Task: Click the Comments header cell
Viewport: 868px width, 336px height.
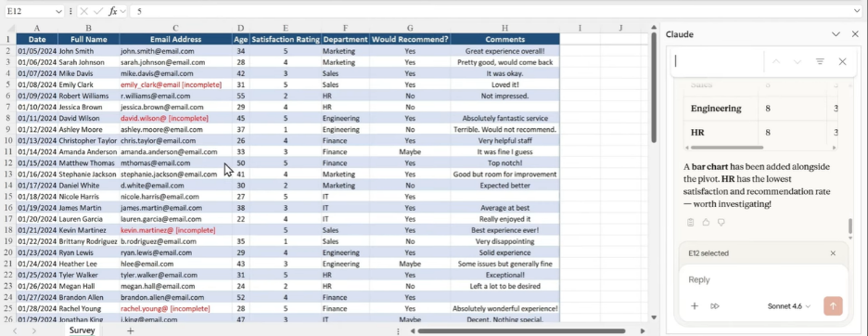Action: click(504, 39)
